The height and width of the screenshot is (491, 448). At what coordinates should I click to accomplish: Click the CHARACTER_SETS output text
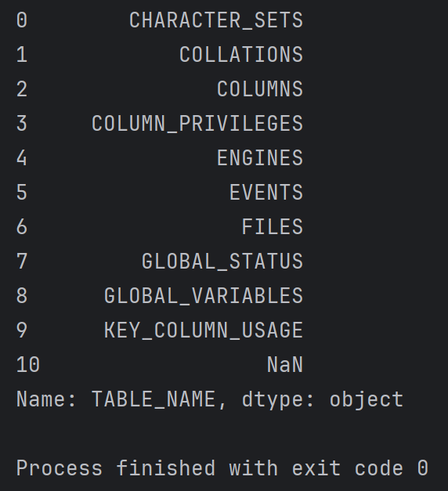(x=216, y=20)
